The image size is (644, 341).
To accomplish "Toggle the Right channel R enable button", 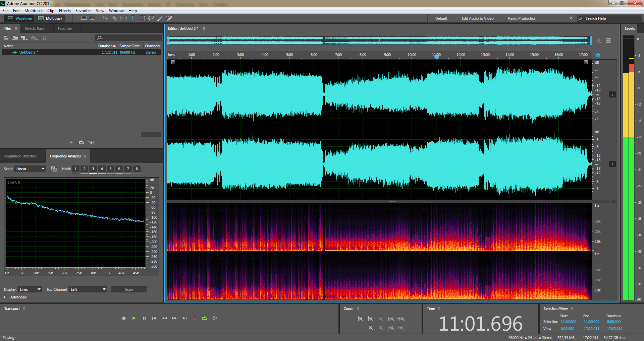I will 612,164.
